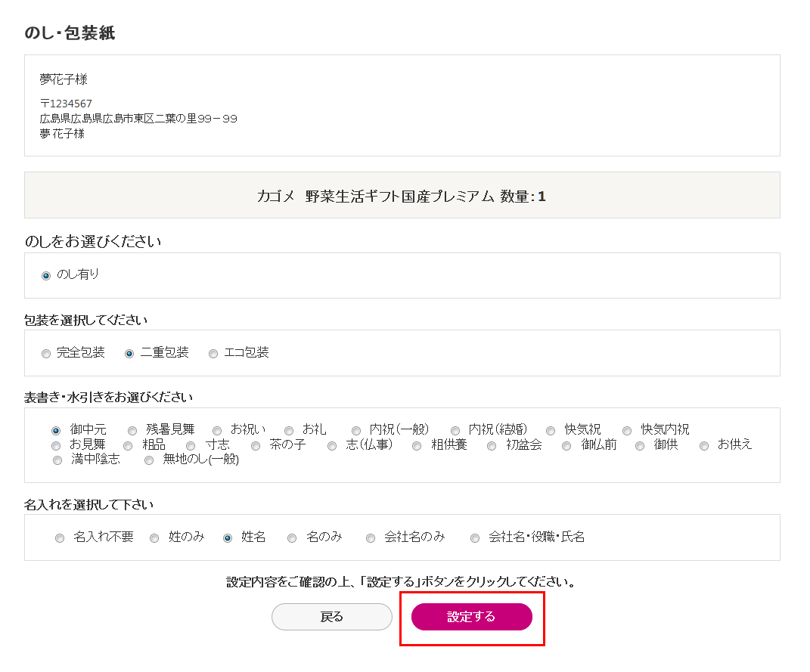The width and height of the screenshot is (810, 672).
Task: Select 志(仏事) inscription option
Action: [332, 446]
